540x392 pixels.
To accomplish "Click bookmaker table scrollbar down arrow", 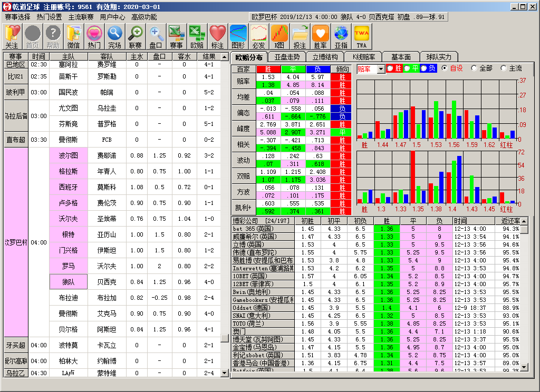I will click(524, 367).
